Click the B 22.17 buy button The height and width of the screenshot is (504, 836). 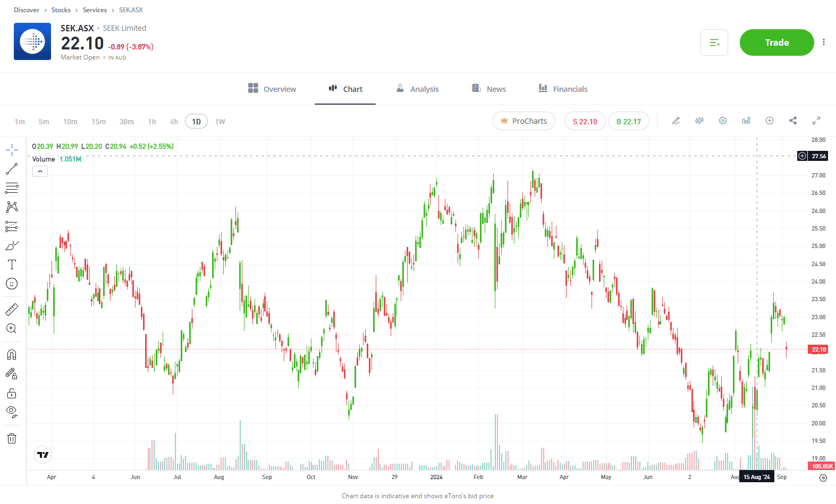(x=628, y=121)
